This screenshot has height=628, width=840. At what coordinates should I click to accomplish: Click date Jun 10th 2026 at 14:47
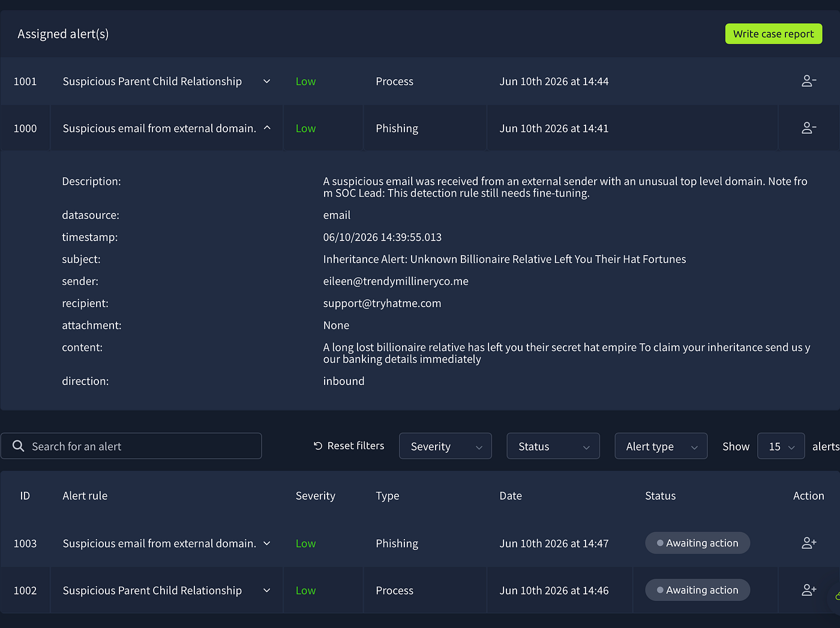tap(554, 543)
